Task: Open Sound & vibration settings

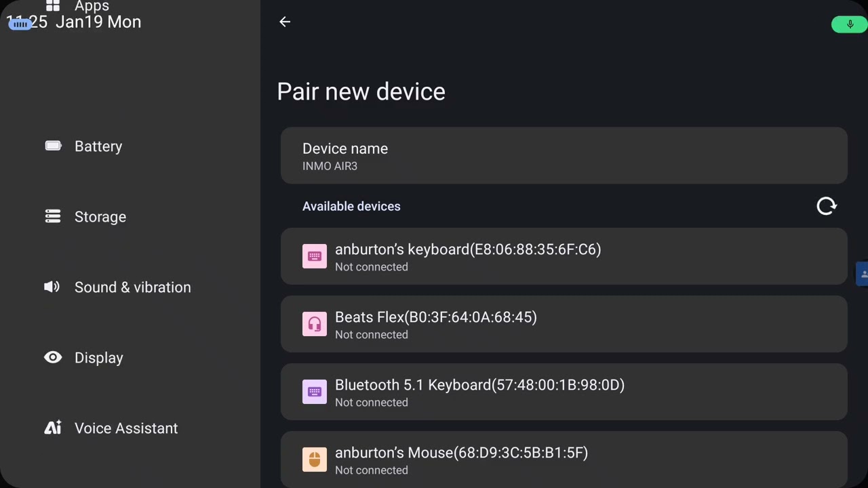Action: [130, 287]
